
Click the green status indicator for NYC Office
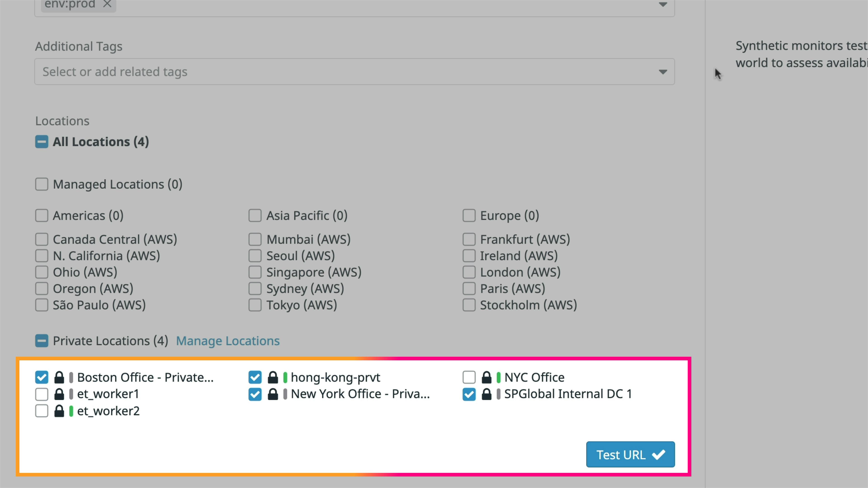[499, 378]
